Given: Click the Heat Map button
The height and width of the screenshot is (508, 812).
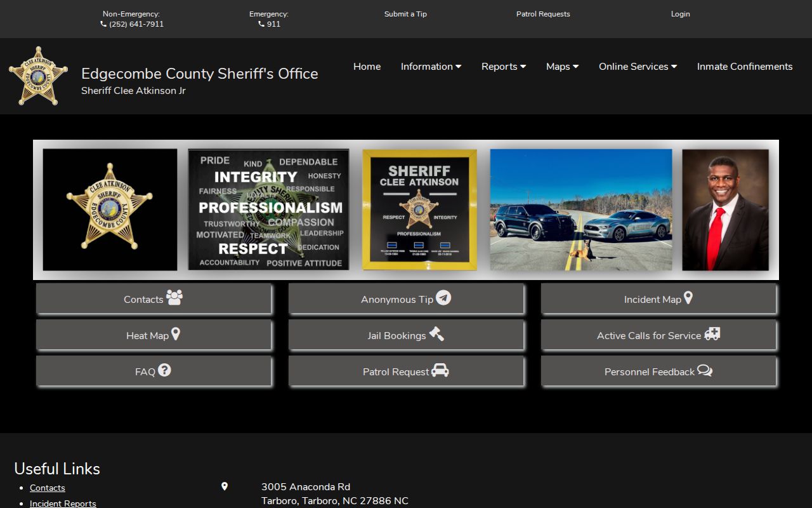Looking at the screenshot, I should pyautogui.click(x=154, y=335).
